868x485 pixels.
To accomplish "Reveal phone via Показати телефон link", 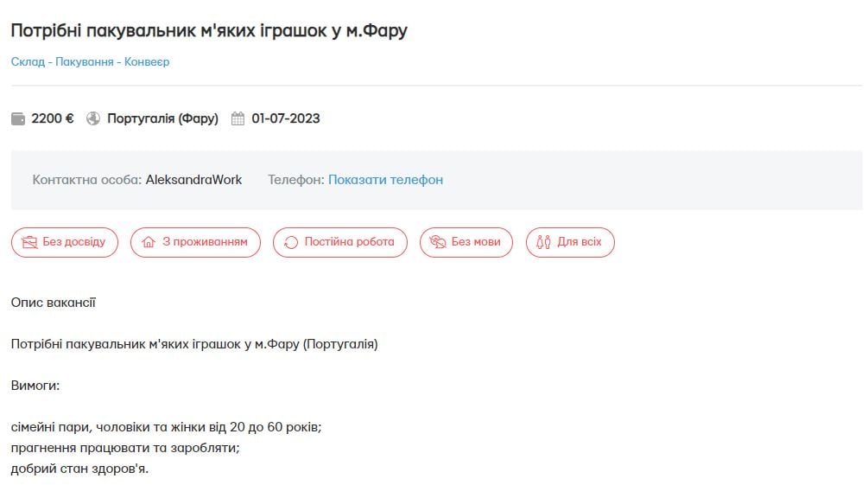I will click(385, 180).
